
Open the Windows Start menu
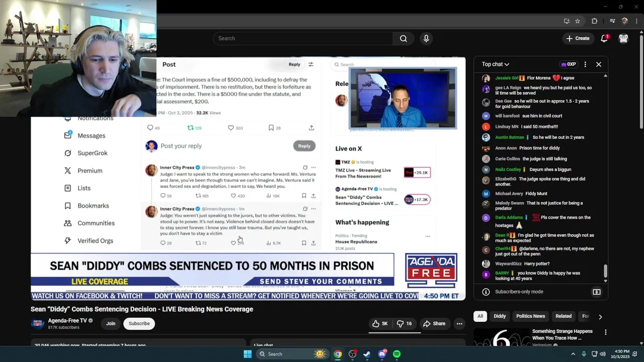point(248,354)
